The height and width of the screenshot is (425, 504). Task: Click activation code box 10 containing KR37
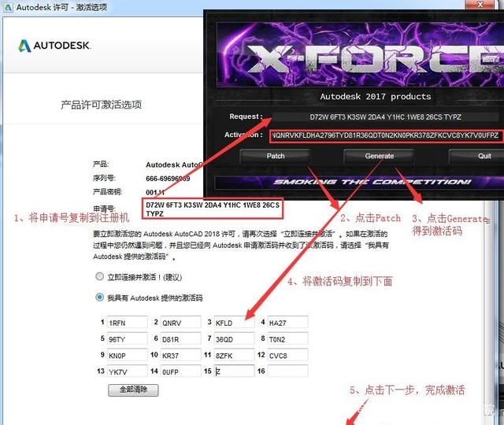(x=180, y=355)
